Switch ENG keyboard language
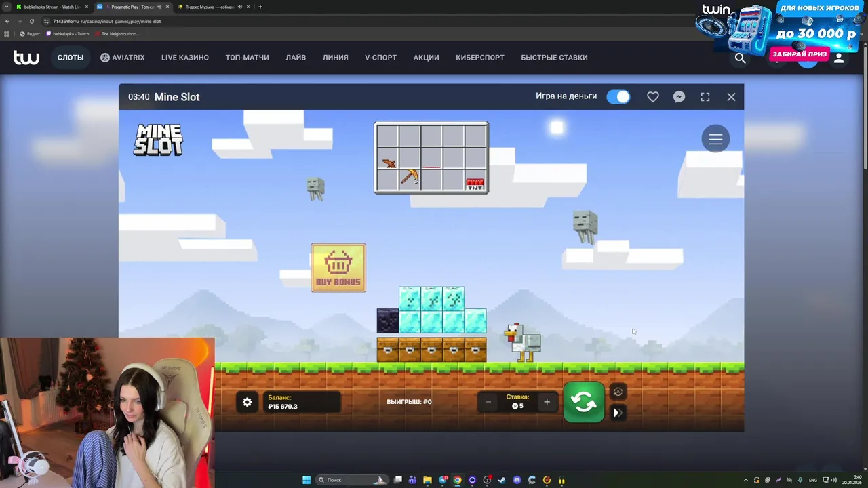The width and height of the screenshot is (868, 488). 813,480
